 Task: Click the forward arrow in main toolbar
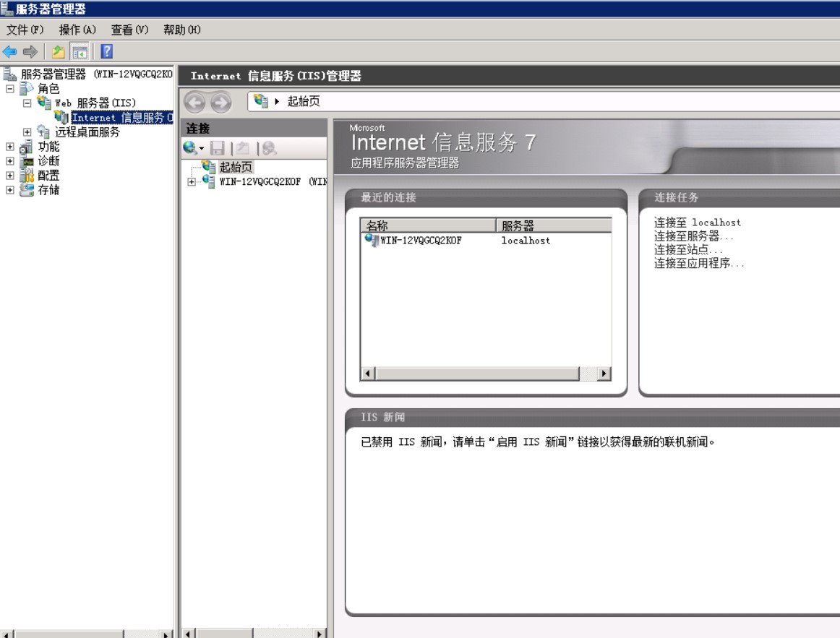30,52
